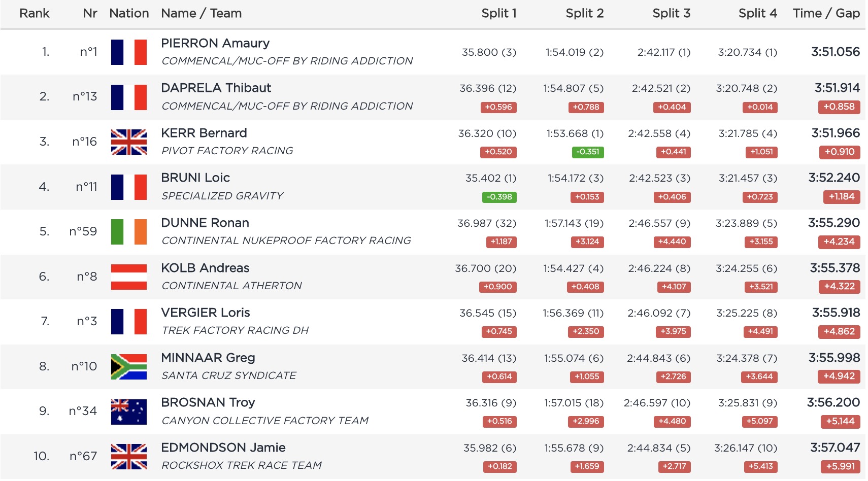Click the British flag next to EDMONDSON Jamie
The image size is (868, 481).
coord(129,457)
